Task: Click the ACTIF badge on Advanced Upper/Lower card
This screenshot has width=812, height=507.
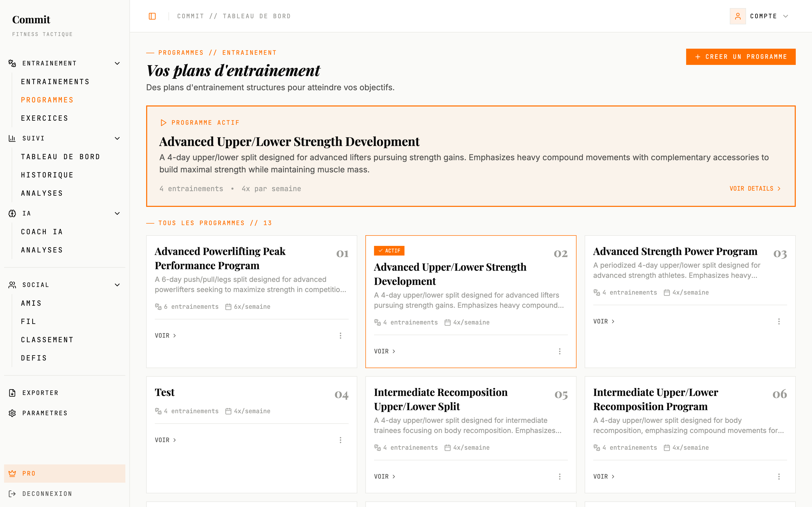Action: click(x=389, y=250)
